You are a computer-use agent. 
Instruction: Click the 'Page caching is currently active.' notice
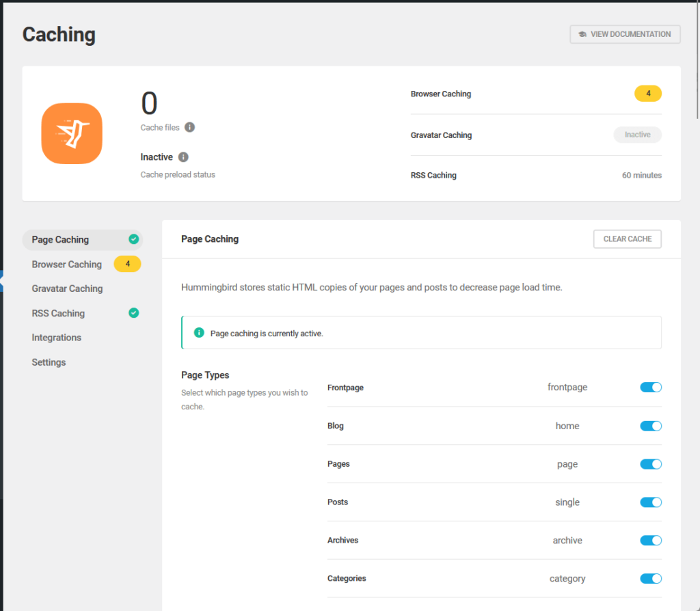click(421, 333)
